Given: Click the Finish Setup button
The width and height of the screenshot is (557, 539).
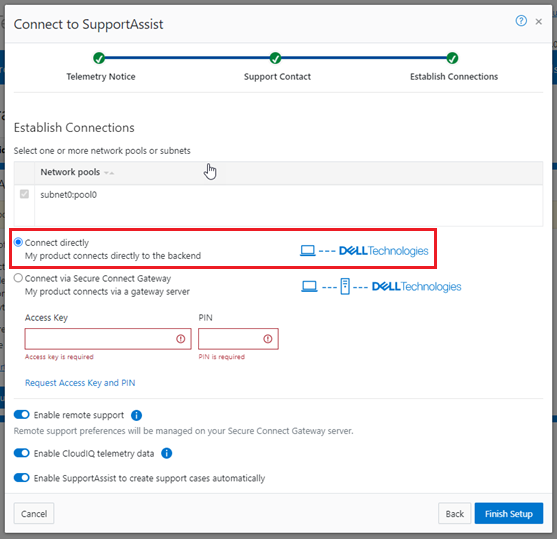Looking at the screenshot, I should point(509,513).
